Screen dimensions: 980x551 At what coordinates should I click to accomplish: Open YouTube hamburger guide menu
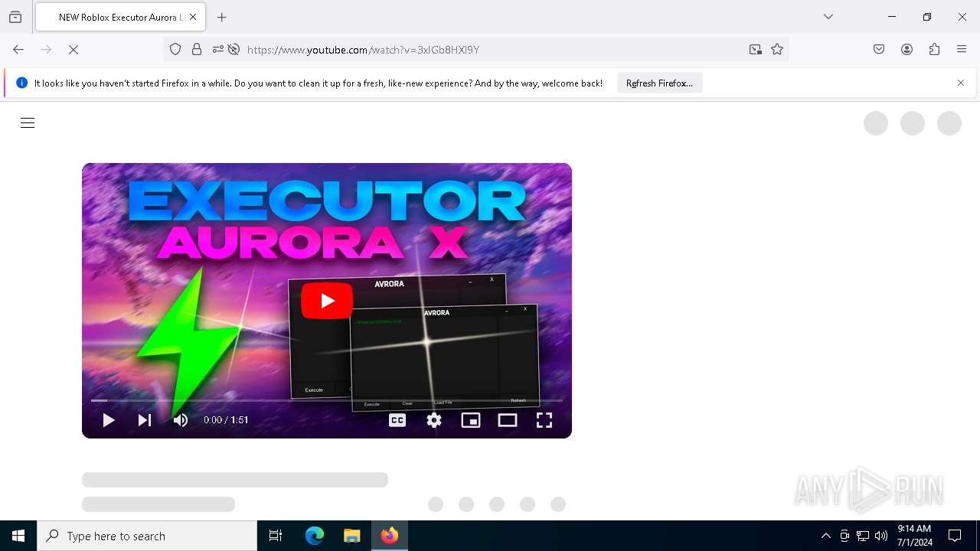pos(28,123)
